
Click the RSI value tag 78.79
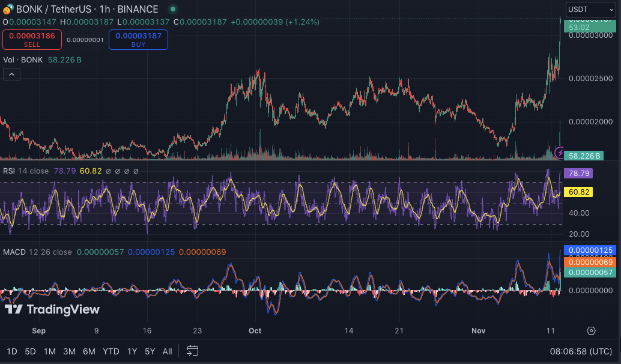tap(578, 173)
